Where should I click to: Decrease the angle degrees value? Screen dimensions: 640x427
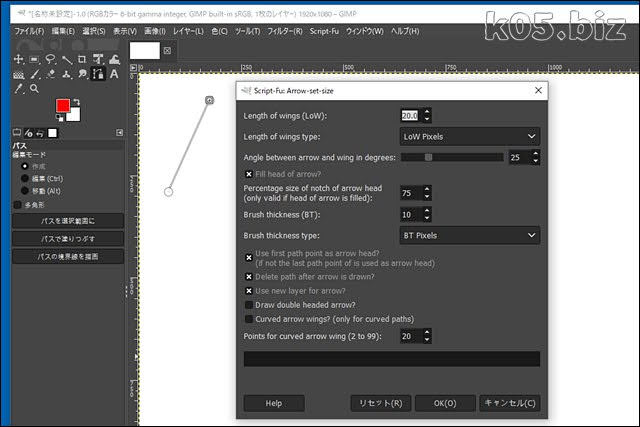click(x=536, y=161)
